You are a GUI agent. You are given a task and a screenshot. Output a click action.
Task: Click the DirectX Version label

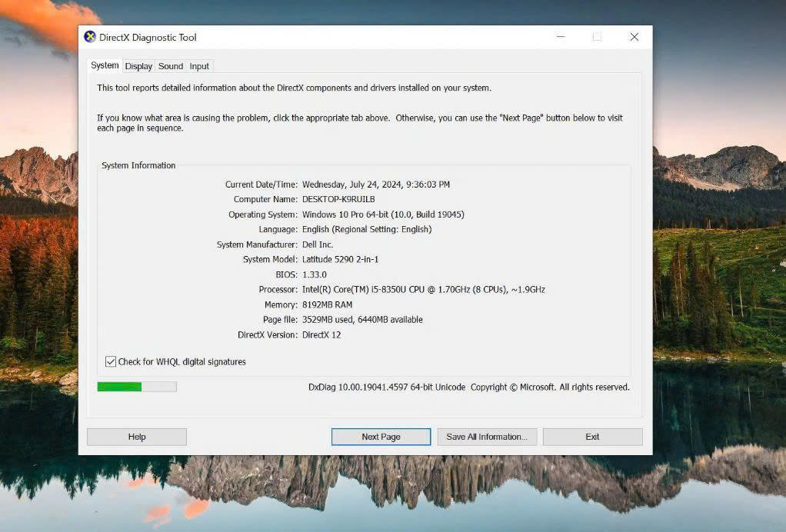pyautogui.click(x=268, y=334)
